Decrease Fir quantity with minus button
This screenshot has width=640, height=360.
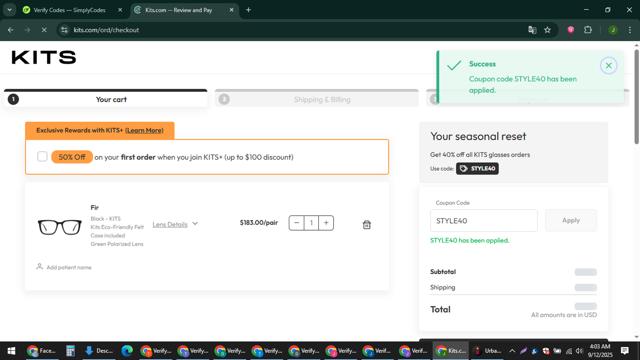click(297, 223)
